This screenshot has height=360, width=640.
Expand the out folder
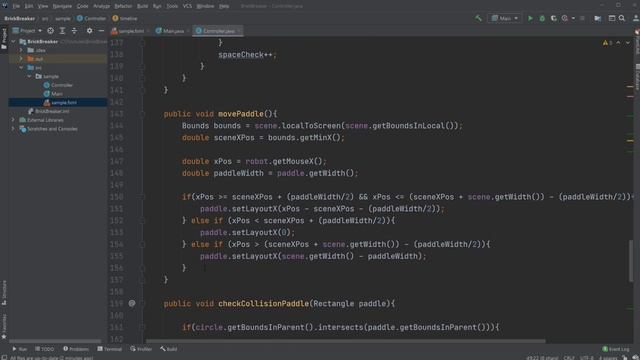click(x=21, y=59)
